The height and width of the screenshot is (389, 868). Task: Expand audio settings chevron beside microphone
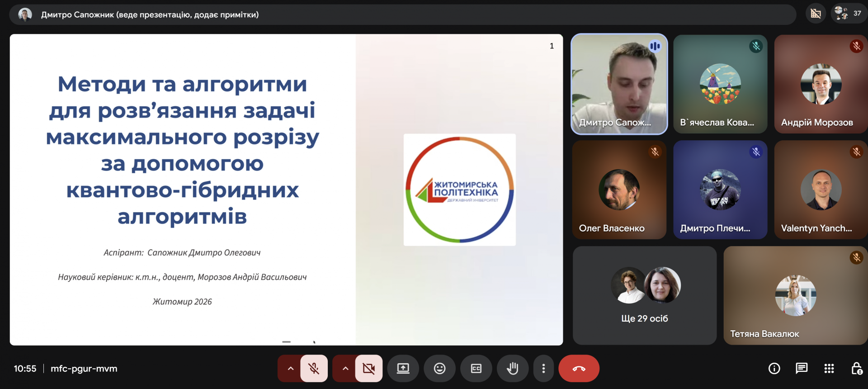291,369
